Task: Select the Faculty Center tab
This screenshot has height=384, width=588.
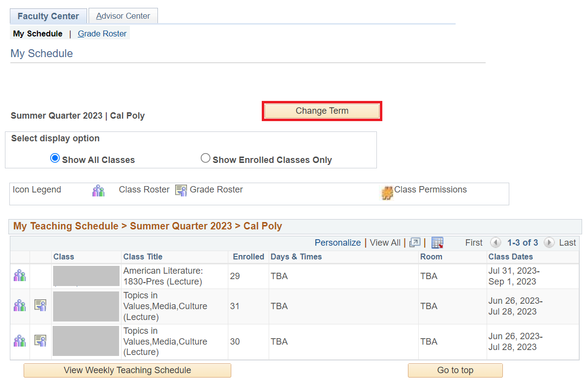Action: [x=48, y=16]
